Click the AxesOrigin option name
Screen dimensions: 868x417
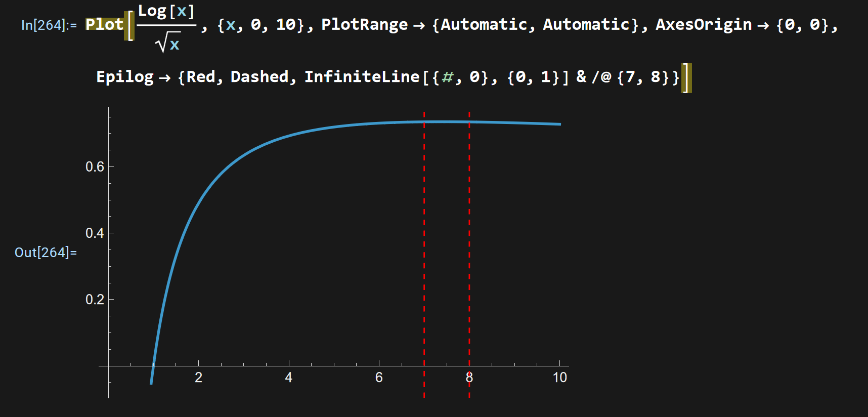point(704,24)
